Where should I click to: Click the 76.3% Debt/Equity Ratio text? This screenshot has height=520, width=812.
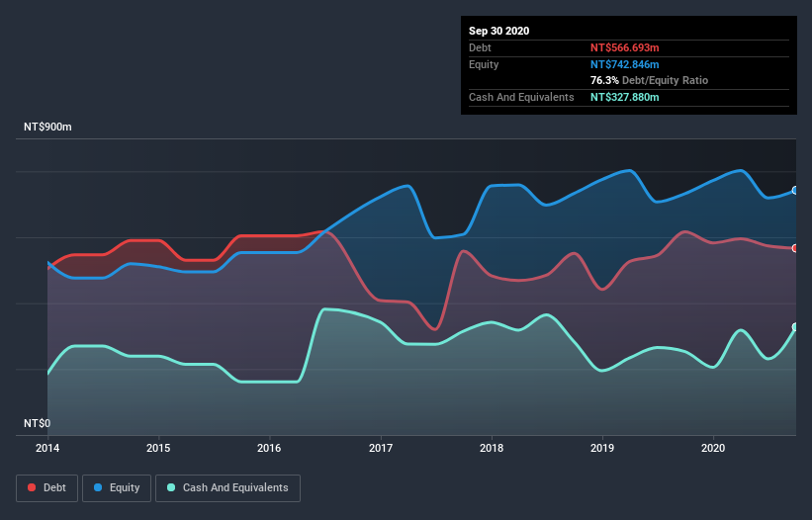point(650,80)
